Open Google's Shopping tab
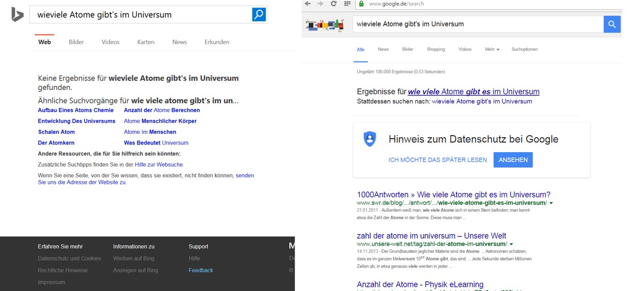Image resolution: width=644 pixels, height=291 pixels. (436, 49)
